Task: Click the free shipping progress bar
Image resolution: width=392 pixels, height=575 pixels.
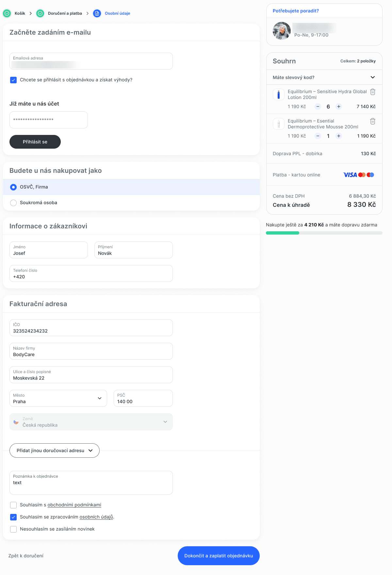Action: coord(324,233)
